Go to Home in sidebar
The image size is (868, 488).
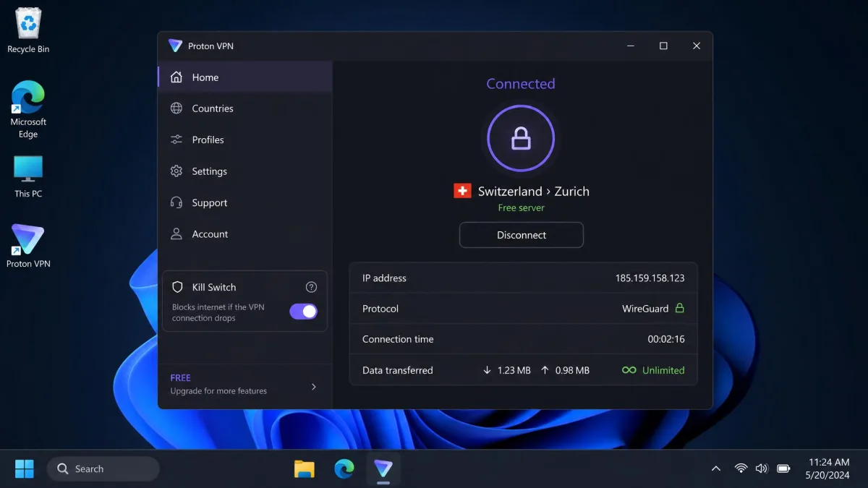pos(245,77)
